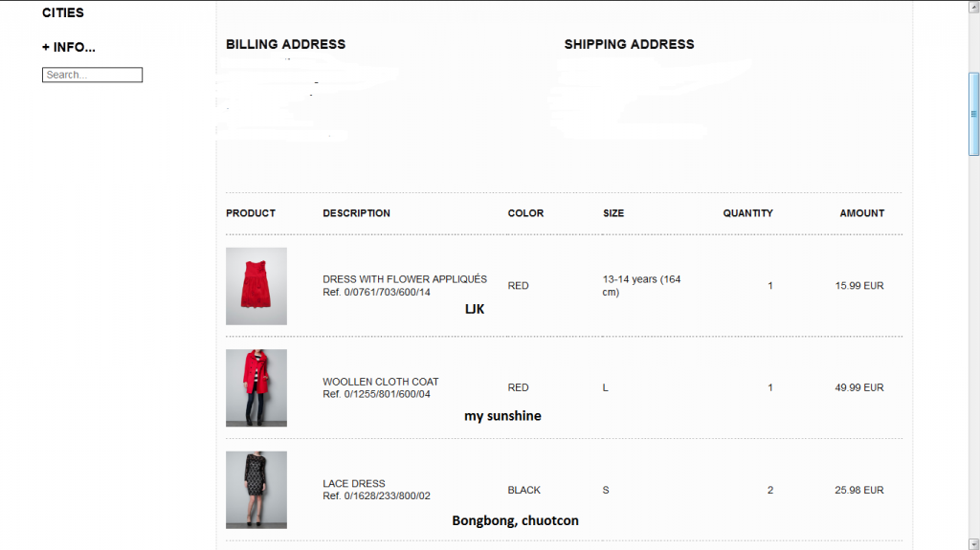Screen dimensions: 980x550
Task: Click the vertical scrollbar thumb
Action: click(x=973, y=113)
